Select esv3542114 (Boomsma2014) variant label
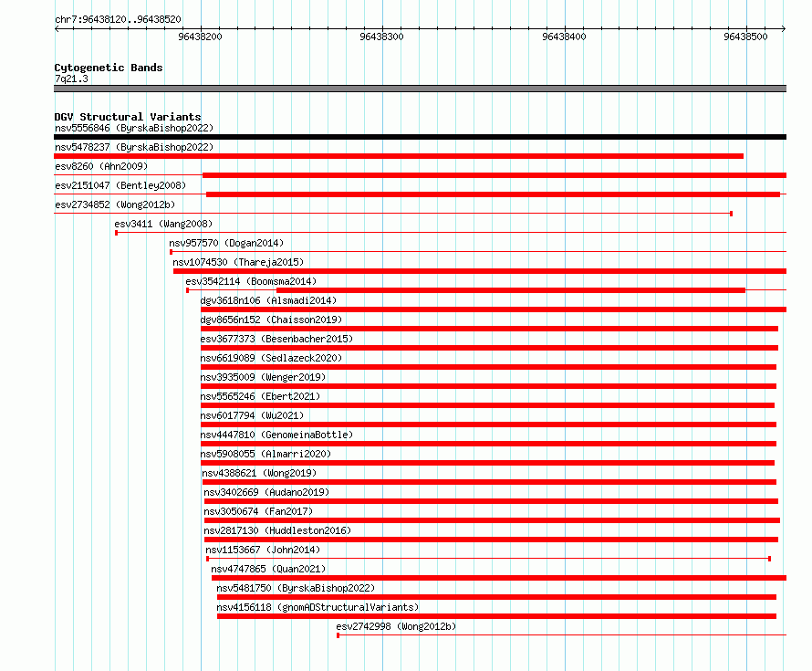The height and width of the screenshot is (671, 812). [251, 281]
